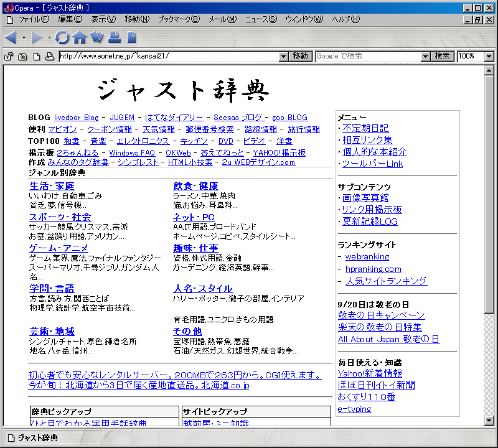Click the new page toolbar icon
This screenshot has width=498, height=448.
pyautogui.click(x=131, y=37)
